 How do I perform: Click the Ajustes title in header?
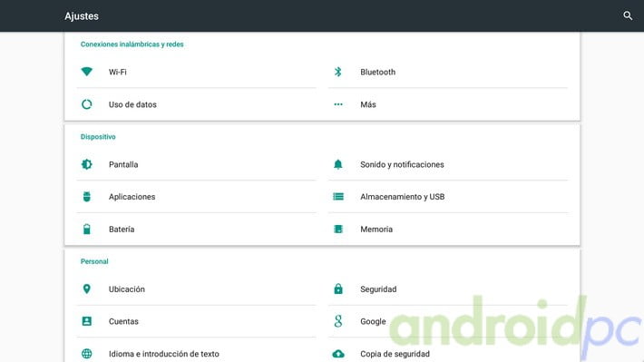[x=82, y=16]
